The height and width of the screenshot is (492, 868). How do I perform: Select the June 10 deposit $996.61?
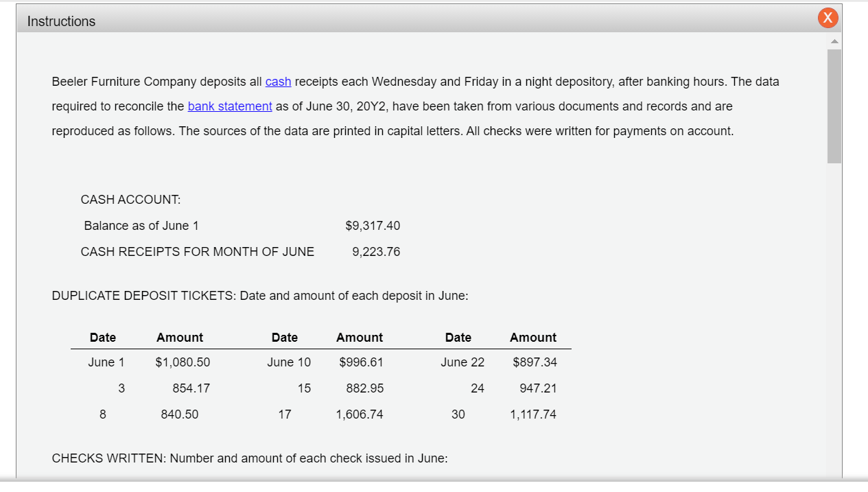pyautogui.click(x=362, y=362)
